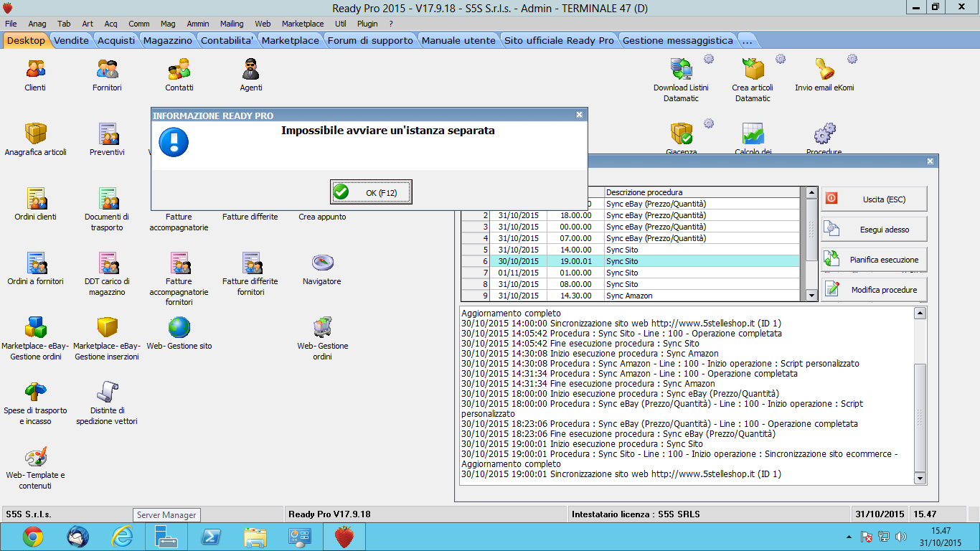980x551 pixels.
Task: Run Download Listini Datamatic icon
Action: (x=681, y=70)
